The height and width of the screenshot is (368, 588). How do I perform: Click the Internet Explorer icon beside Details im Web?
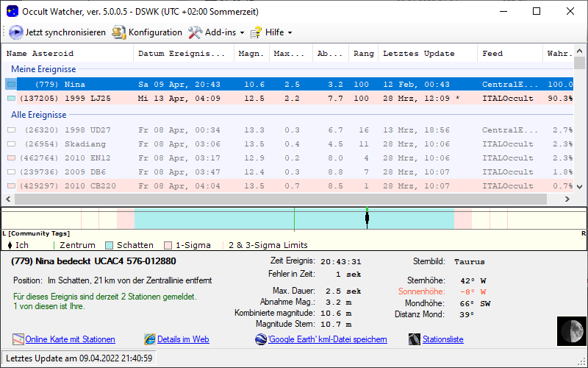[x=150, y=339]
